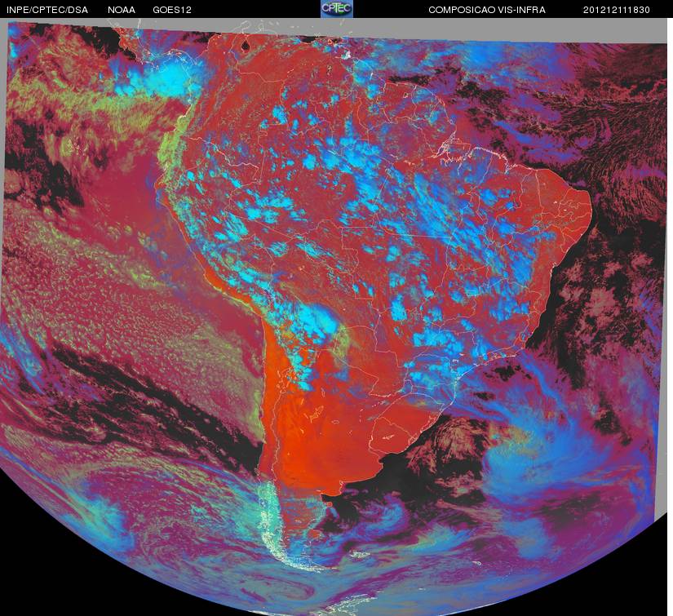Click the COMPOSICAO VIS-INFRA title
Image resolution: width=673 pixels, height=616 pixels.
pyautogui.click(x=487, y=10)
